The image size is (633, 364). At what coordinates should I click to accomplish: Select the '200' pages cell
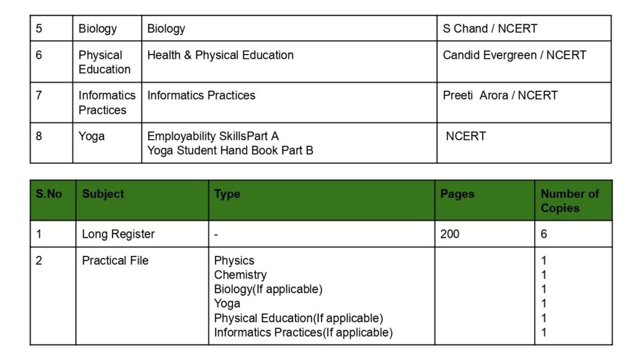pyautogui.click(x=449, y=234)
